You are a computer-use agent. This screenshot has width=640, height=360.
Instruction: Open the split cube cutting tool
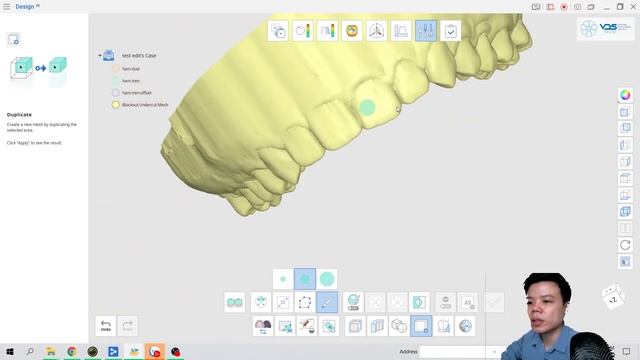point(377,326)
